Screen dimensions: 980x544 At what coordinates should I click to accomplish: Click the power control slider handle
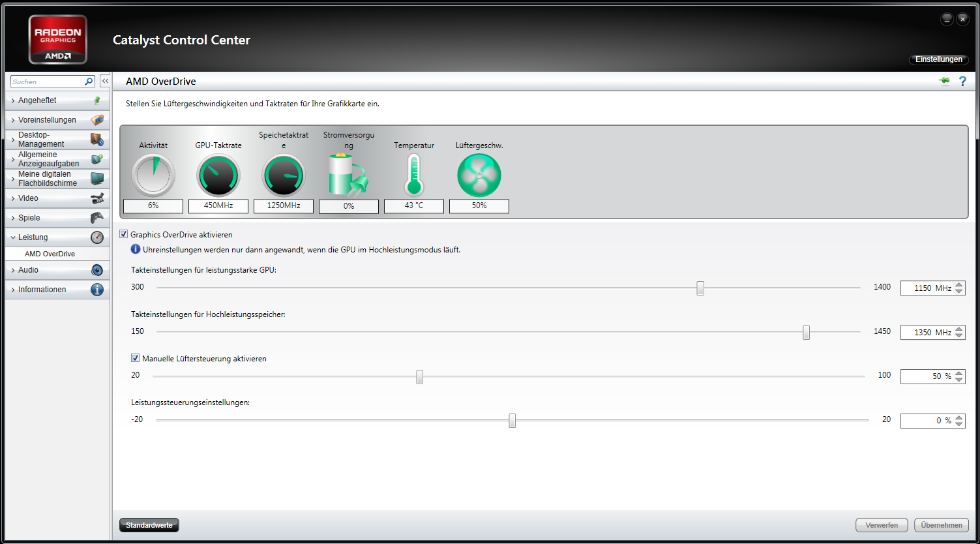(512, 421)
